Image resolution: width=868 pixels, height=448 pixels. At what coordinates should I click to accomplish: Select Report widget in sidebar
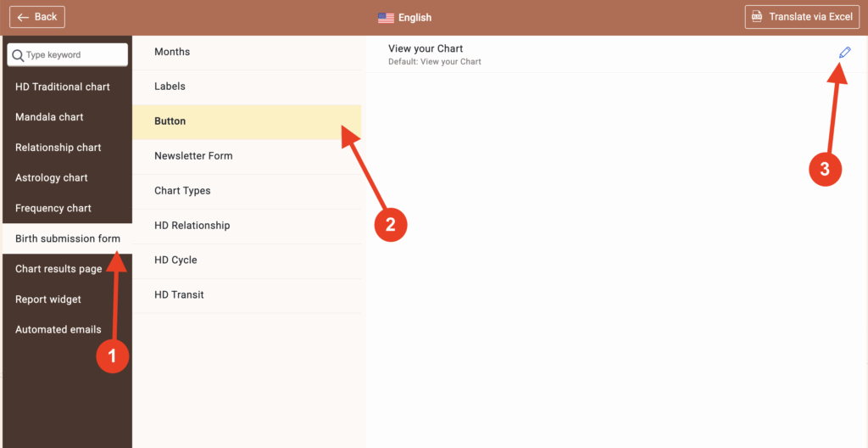click(x=48, y=300)
